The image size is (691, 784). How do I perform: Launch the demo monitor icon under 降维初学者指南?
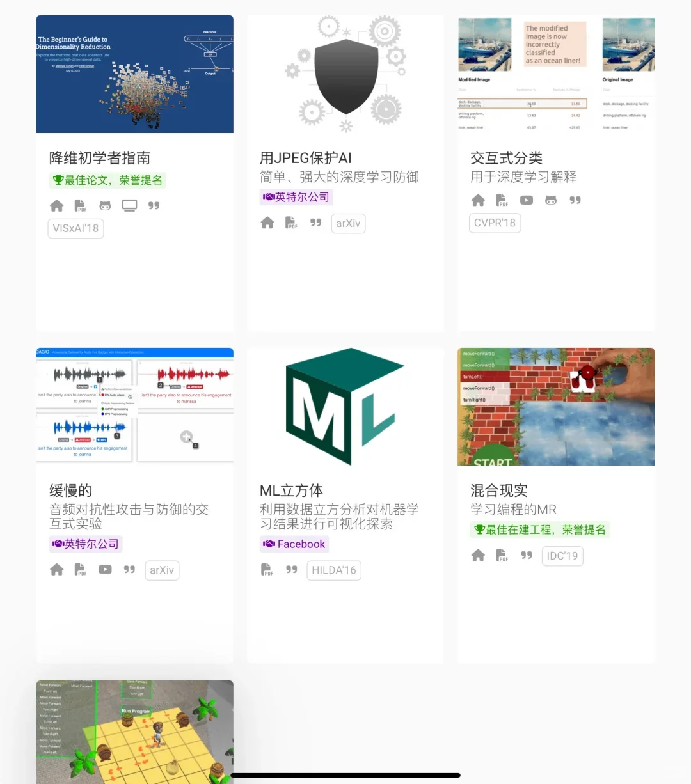129,205
